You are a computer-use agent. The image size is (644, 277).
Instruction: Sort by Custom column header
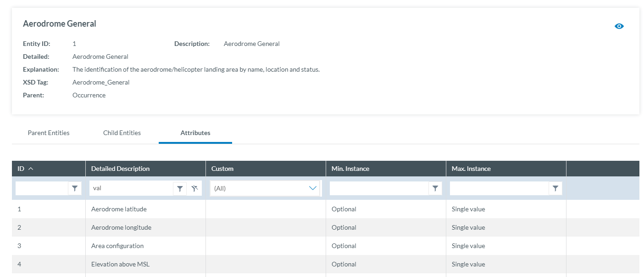pyautogui.click(x=222, y=169)
